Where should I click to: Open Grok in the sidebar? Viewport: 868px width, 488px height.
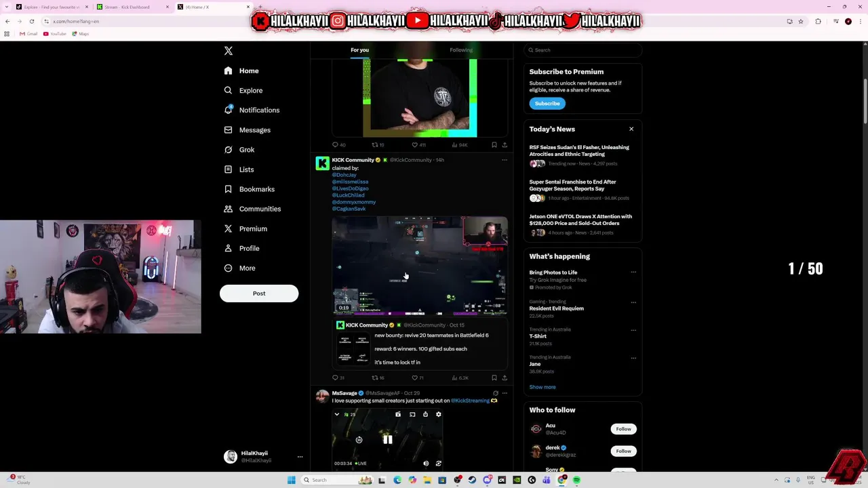pyautogui.click(x=239, y=150)
